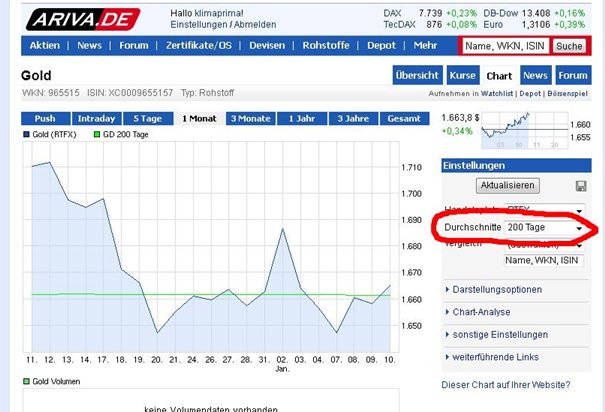Open Mehr menu item
This screenshot has width=605, height=412.
point(425,46)
